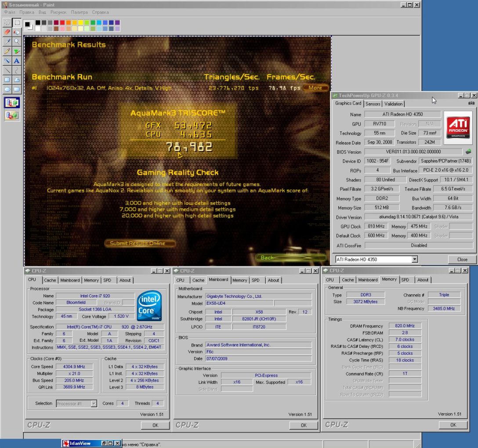
Task: Click OK in the CPU-Z Processor window
Action: pos(155,426)
